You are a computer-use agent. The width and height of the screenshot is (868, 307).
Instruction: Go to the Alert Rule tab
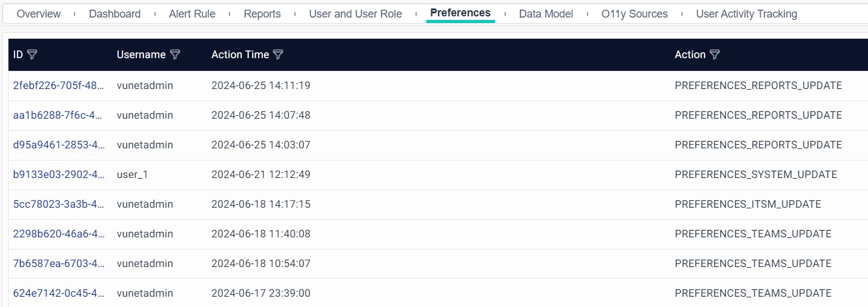[192, 14]
